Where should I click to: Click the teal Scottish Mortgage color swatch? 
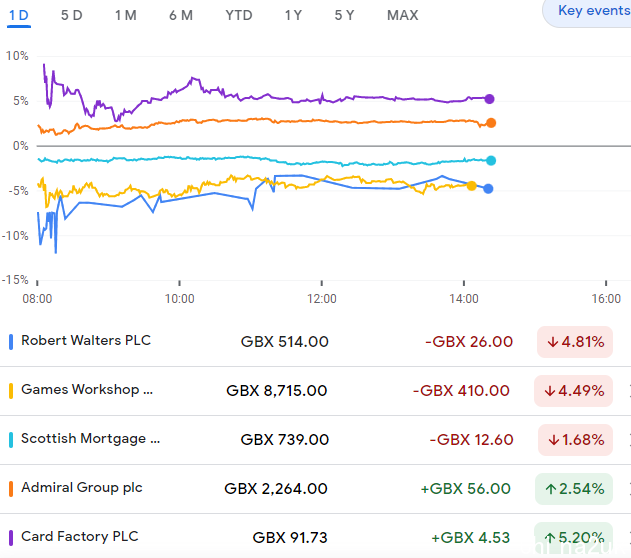(11, 440)
